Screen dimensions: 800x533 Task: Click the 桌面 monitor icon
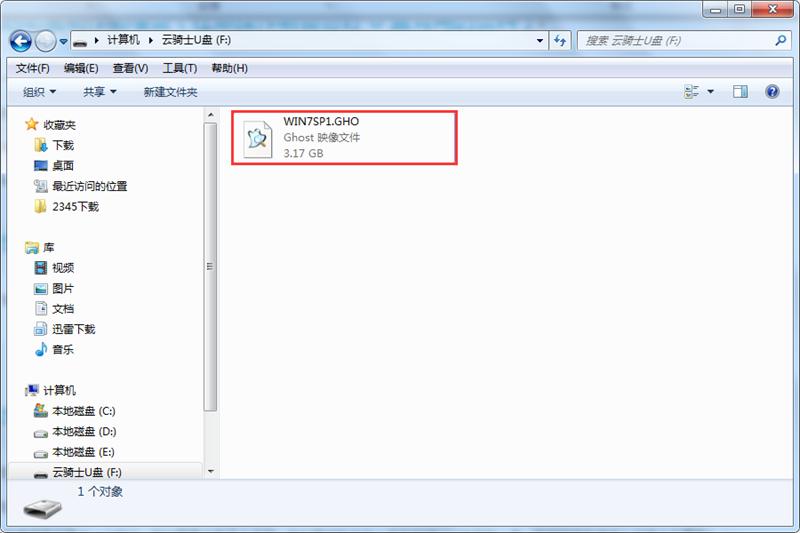pos(40,166)
